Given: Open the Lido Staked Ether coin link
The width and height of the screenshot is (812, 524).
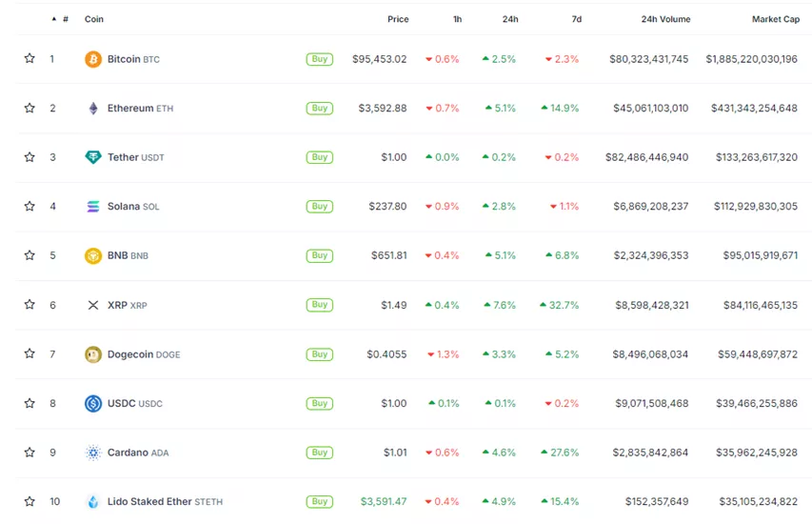Looking at the screenshot, I should pyautogui.click(x=149, y=502).
